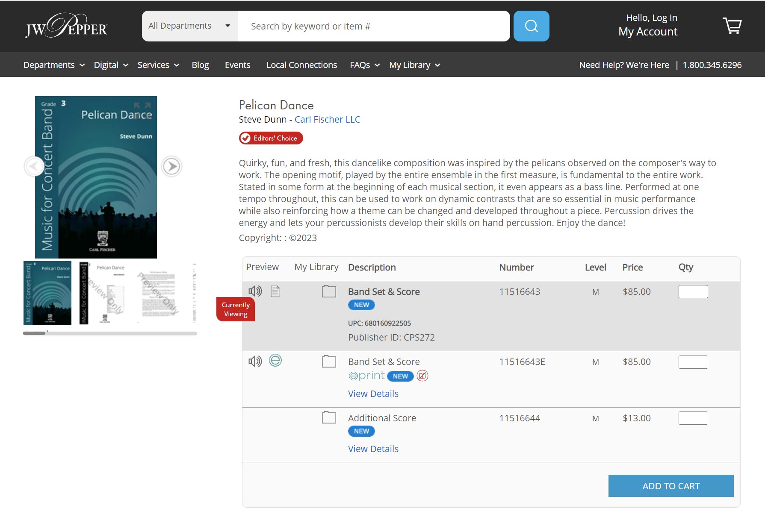This screenshot has height=532, width=765.
Task: Click the UPC: 680160922505 text
Action: click(x=379, y=323)
